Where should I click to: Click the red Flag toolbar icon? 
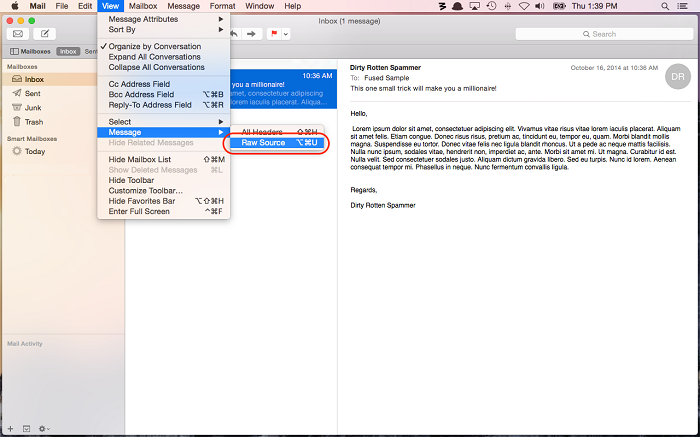(274, 34)
